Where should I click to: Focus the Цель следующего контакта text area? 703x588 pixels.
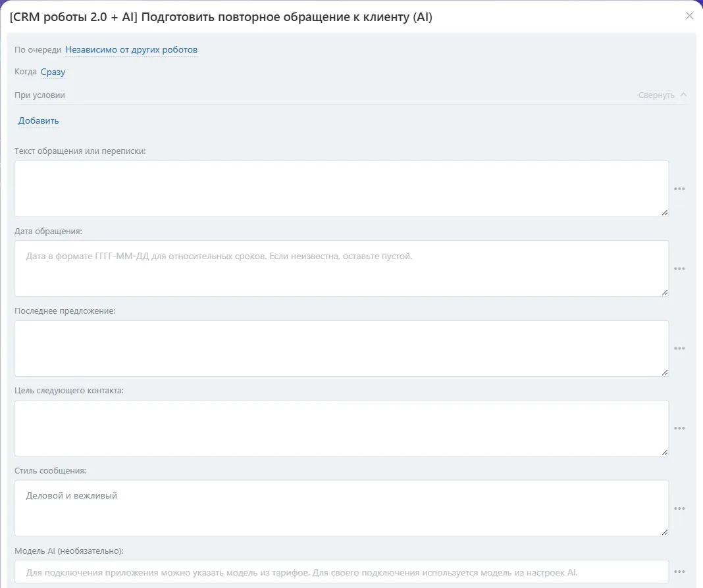point(342,428)
